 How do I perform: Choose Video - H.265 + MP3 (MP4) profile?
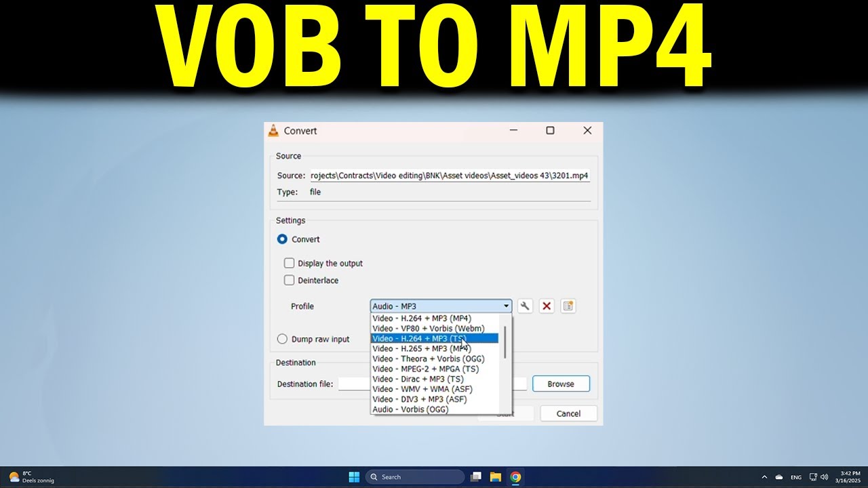point(435,348)
